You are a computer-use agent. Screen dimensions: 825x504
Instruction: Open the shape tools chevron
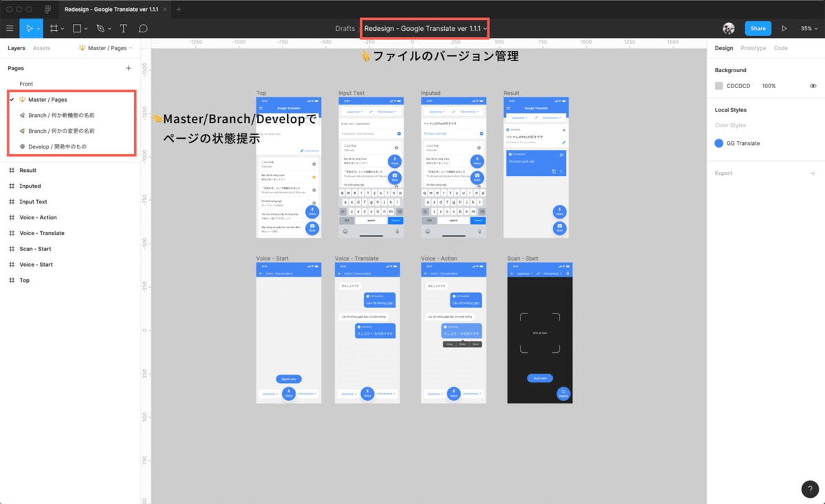[x=86, y=29]
